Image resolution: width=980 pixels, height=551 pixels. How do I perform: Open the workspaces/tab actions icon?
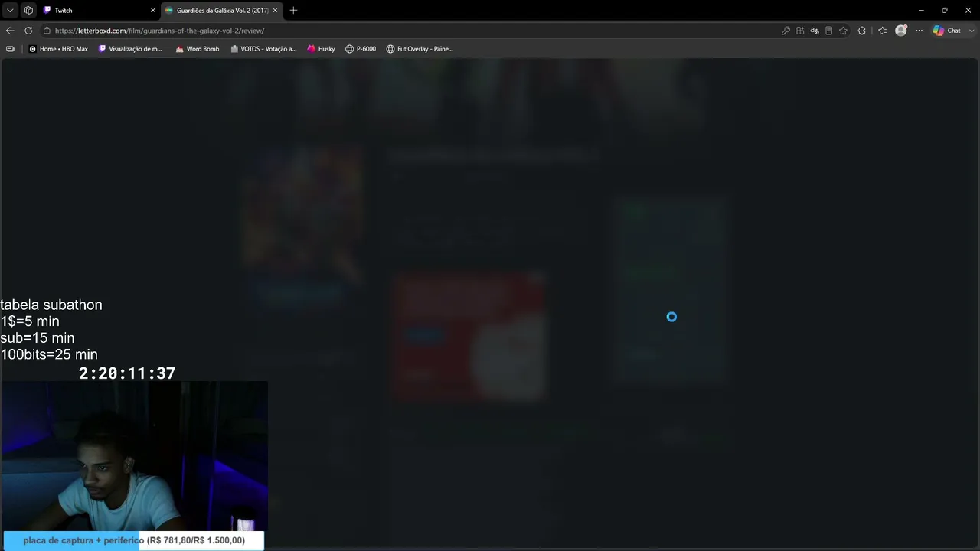[28, 10]
